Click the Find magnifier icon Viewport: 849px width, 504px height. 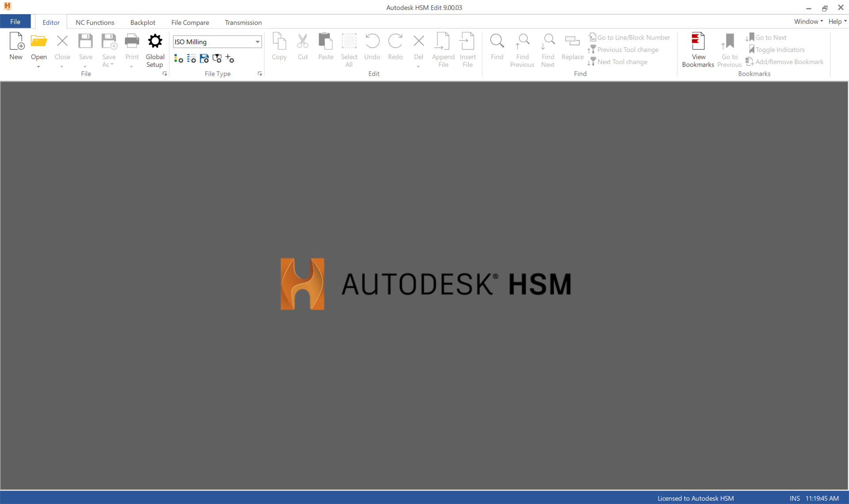point(497,42)
